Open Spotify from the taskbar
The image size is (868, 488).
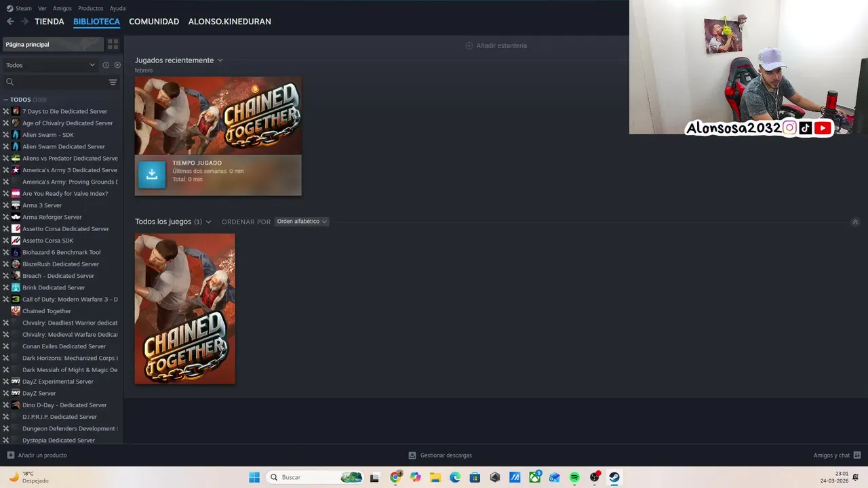[574, 477]
